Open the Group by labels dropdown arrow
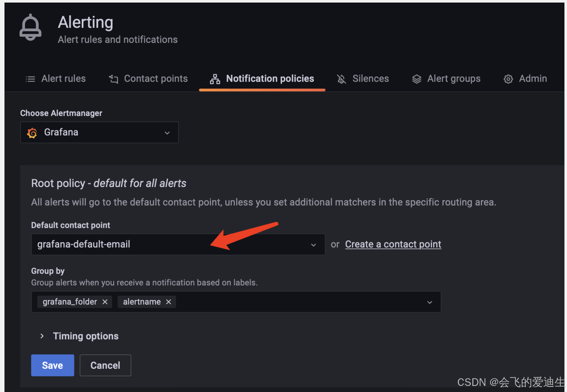This screenshot has width=567, height=392. click(x=430, y=302)
